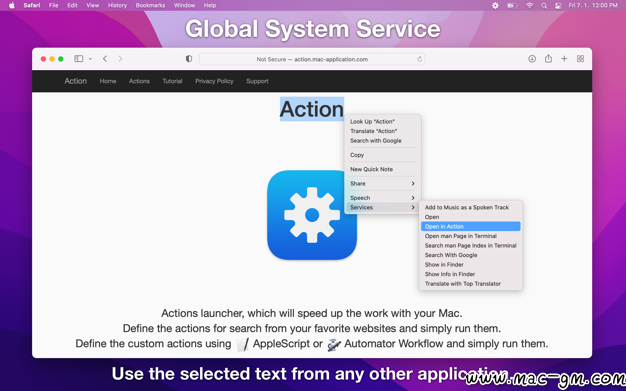Screen dimensions: 626x391
Task: Go back with the Safari back arrow
Action: pyautogui.click(x=105, y=59)
